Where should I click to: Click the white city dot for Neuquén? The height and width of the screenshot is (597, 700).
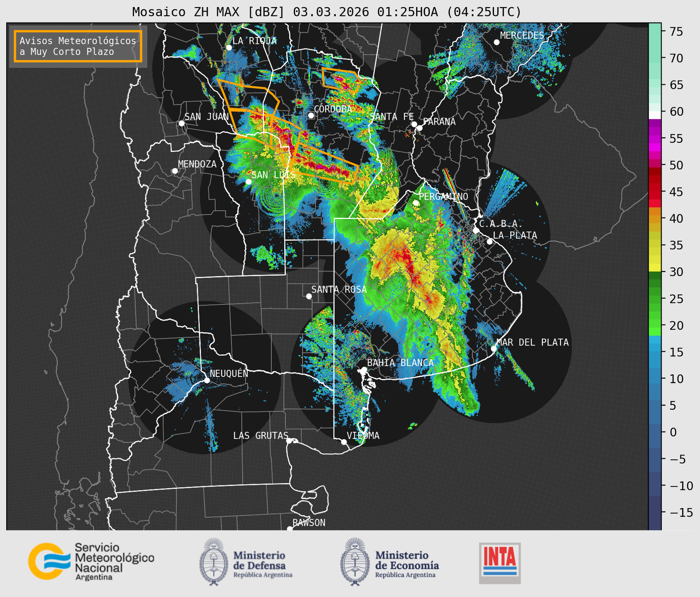(x=207, y=380)
